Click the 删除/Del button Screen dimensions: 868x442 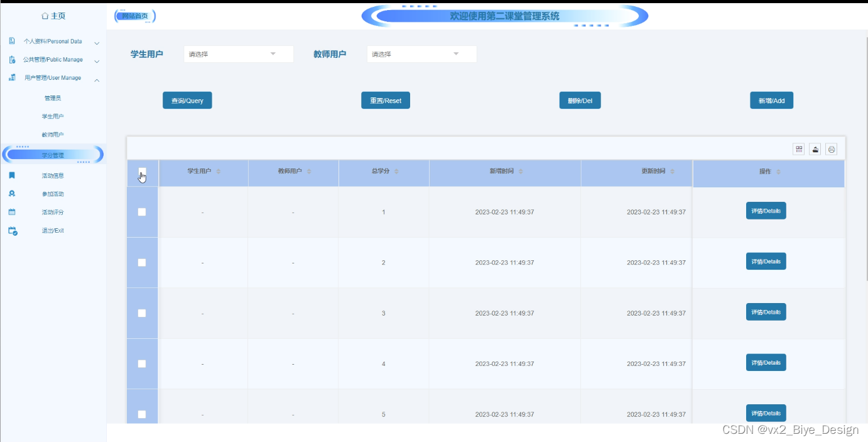coord(580,101)
